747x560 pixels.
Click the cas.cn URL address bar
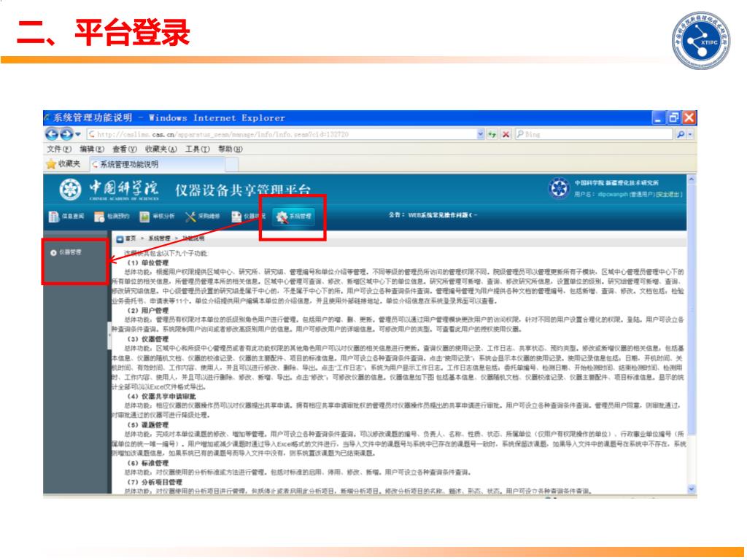pyautogui.click(x=282, y=134)
